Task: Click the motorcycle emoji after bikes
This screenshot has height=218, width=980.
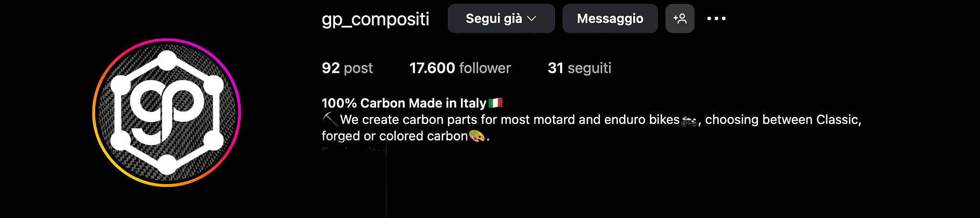Action: tap(689, 120)
